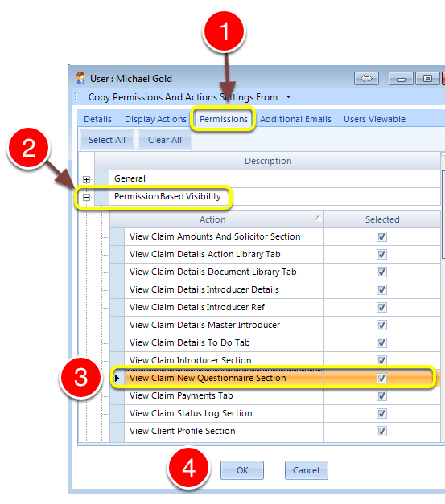Open Copy Permissions And Actions Settings dropdown arrow
The height and width of the screenshot is (504, 445).
pos(289,96)
